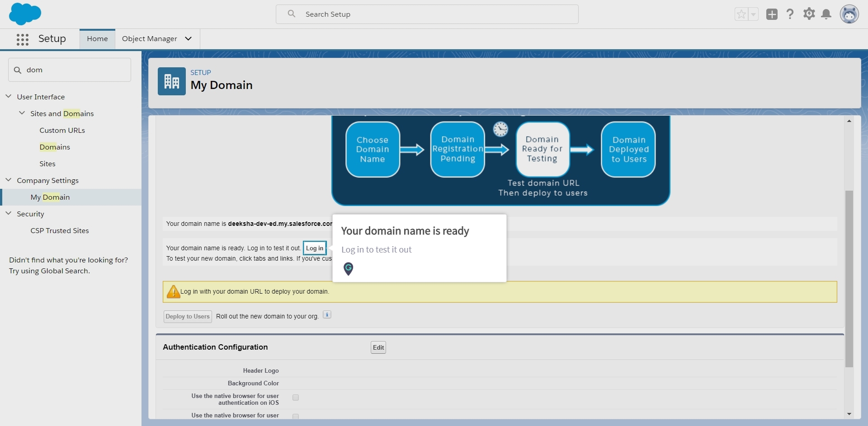Open the Global Actions plus icon
Image resolution: width=868 pixels, height=426 pixels.
coord(772,14)
